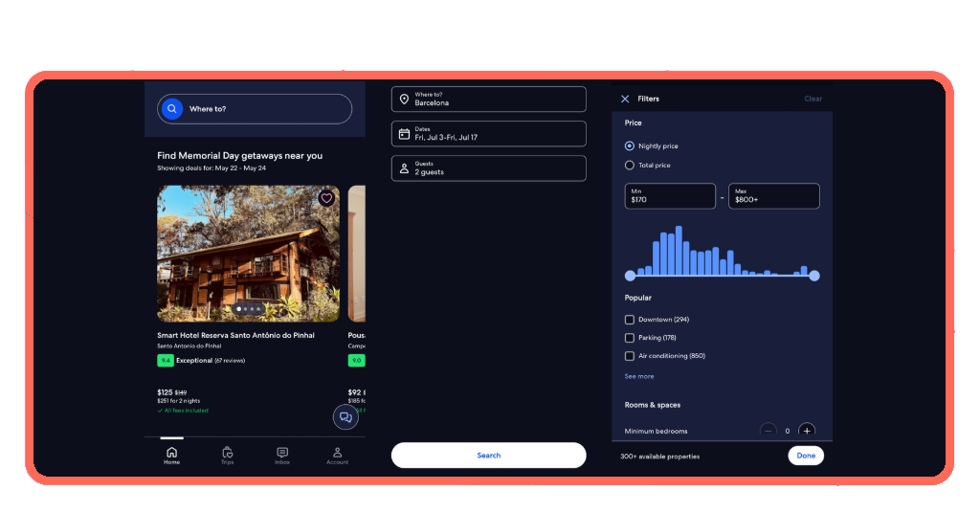
Task: Select the Nightly price radio button
Action: click(630, 145)
